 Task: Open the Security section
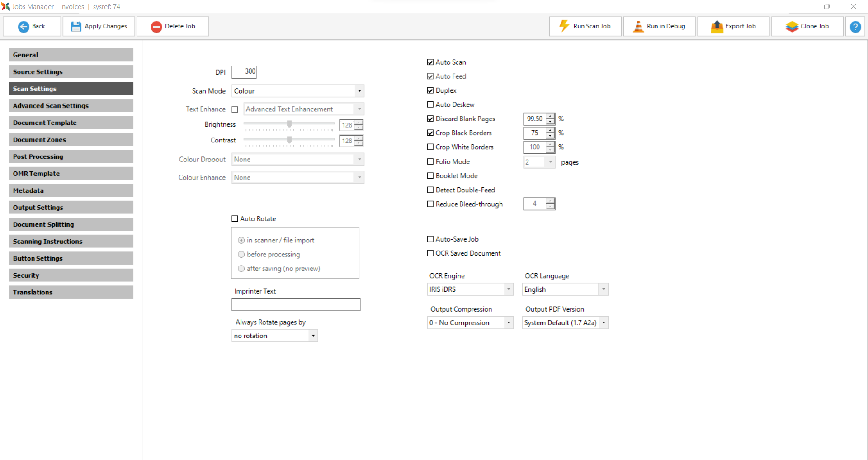pos(71,275)
